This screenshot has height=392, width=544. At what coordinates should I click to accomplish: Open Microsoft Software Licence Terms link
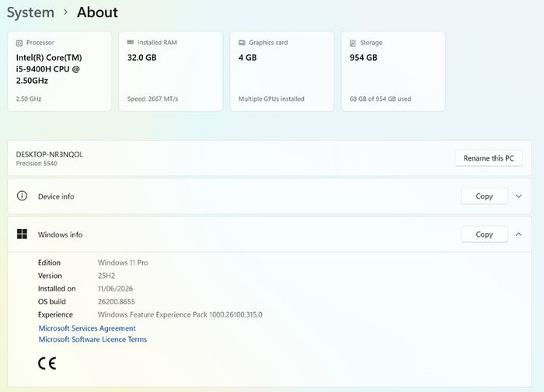click(92, 339)
